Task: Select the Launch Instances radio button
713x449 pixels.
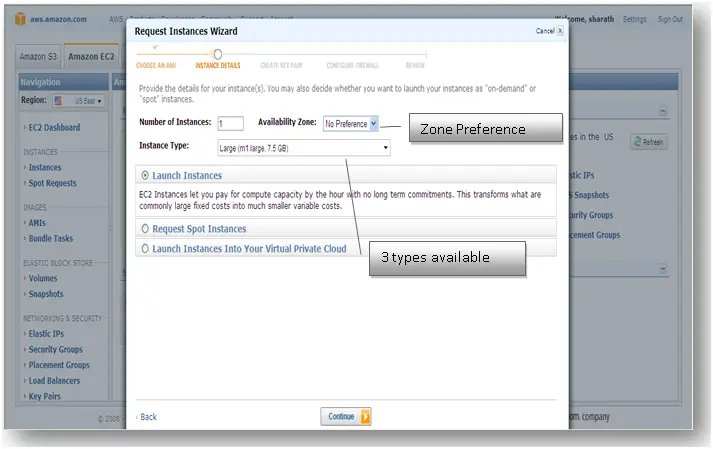Action: point(145,175)
